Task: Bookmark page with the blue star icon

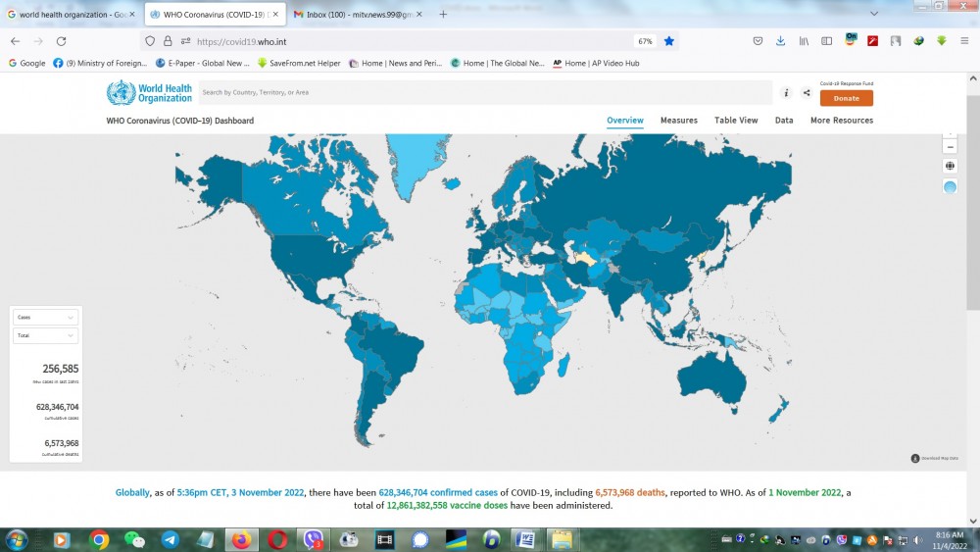Action: tap(669, 41)
